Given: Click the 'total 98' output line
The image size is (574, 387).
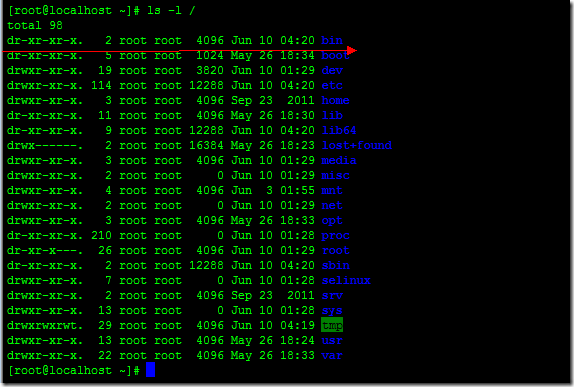Looking at the screenshot, I should point(35,25).
